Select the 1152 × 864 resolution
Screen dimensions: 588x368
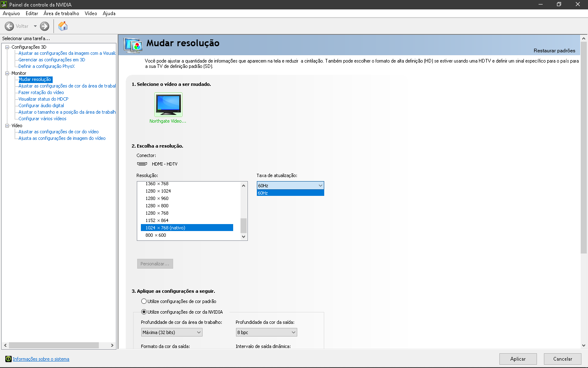(187, 220)
